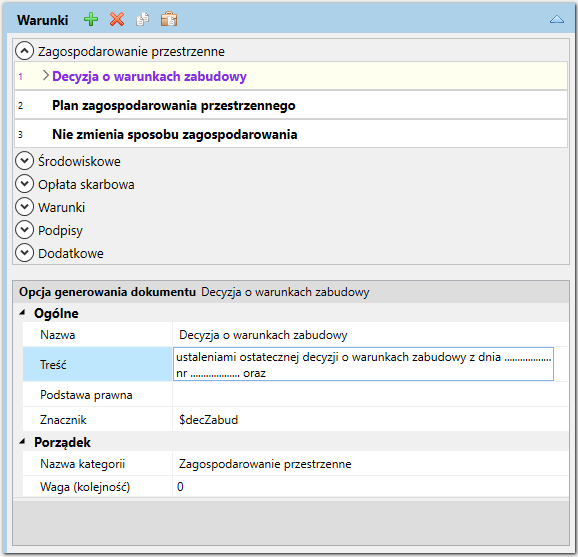Collapse the Ogólne property section
This screenshot has height=557, width=578.
click(22, 313)
